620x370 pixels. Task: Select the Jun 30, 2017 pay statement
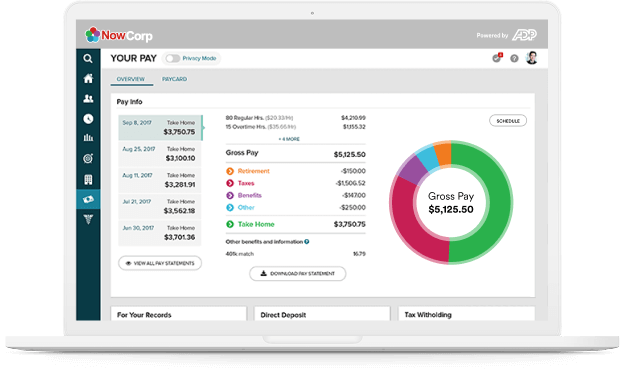[x=160, y=233]
